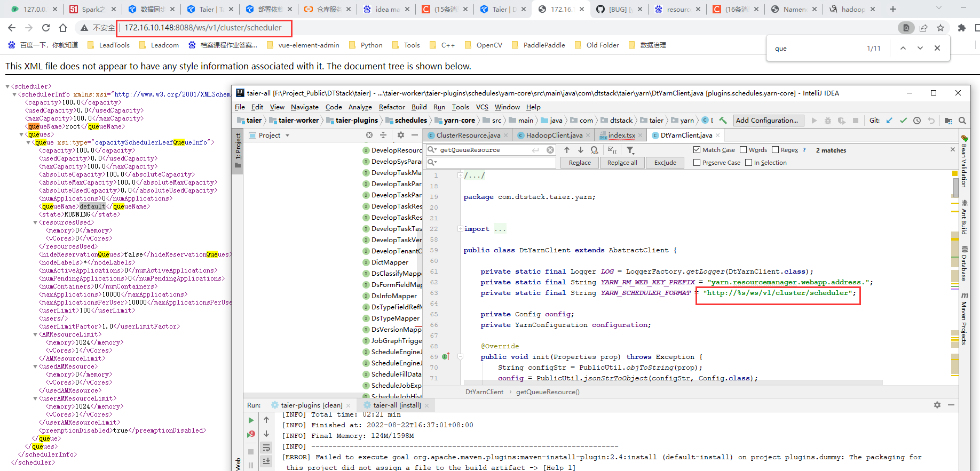
Task: Collapse the scheduler XML node
Action: [7, 86]
